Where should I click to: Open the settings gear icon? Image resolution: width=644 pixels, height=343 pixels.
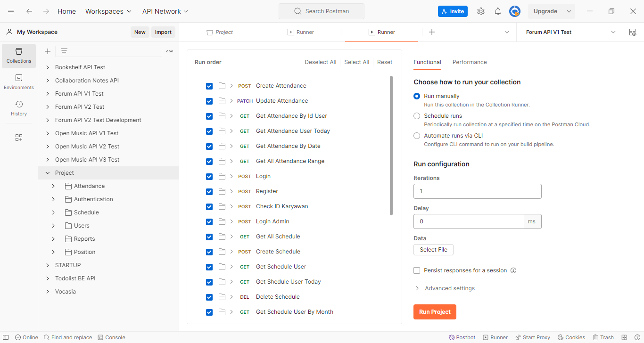click(x=480, y=11)
